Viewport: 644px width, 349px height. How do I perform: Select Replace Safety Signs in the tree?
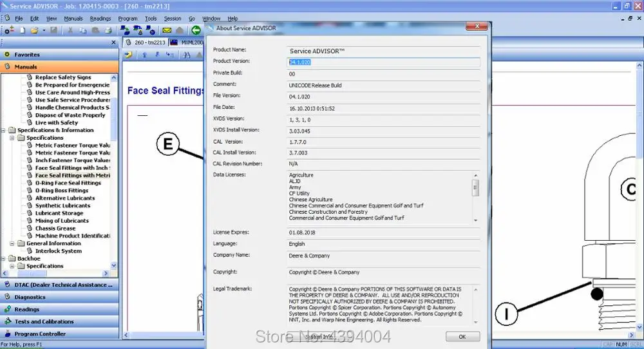click(63, 77)
